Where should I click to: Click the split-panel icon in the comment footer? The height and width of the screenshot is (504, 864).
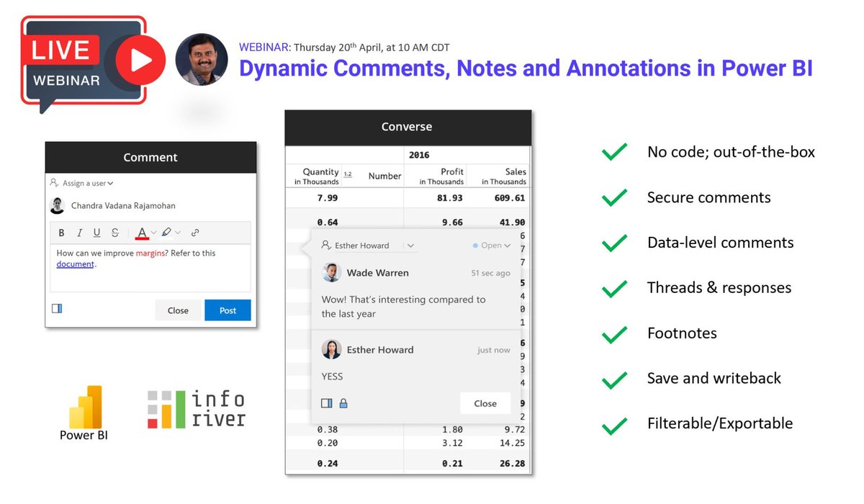click(x=57, y=308)
